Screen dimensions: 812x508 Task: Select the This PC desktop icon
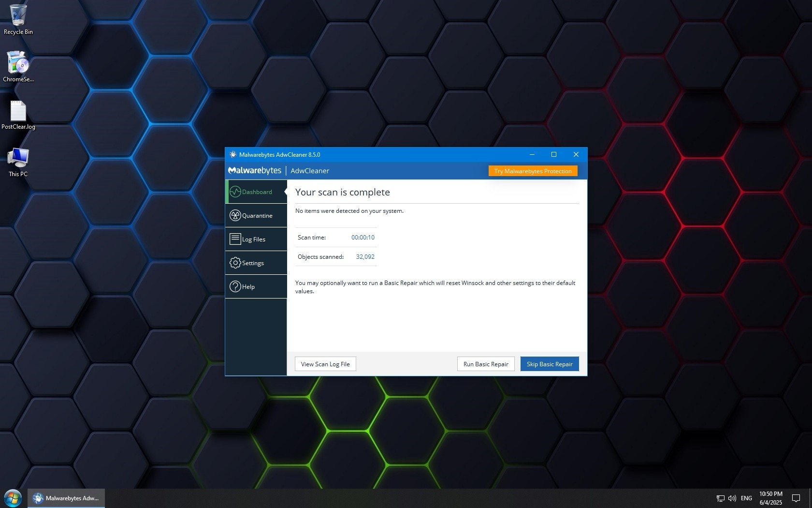tap(18, 162)
